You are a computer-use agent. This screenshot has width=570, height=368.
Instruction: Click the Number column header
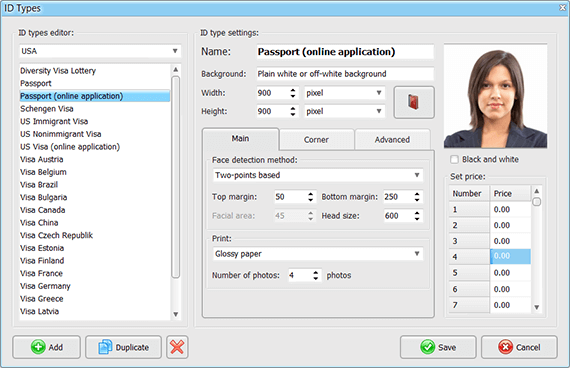pos(469,193)
